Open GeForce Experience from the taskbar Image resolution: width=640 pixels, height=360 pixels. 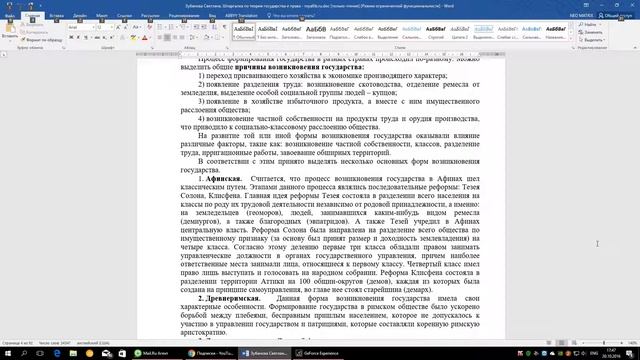(317, 353)
